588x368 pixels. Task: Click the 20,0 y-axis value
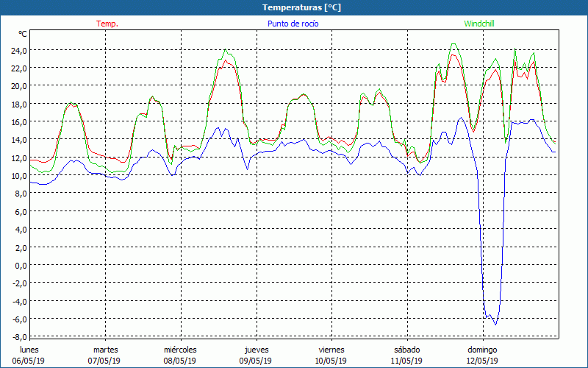click(x=18, y=86)
